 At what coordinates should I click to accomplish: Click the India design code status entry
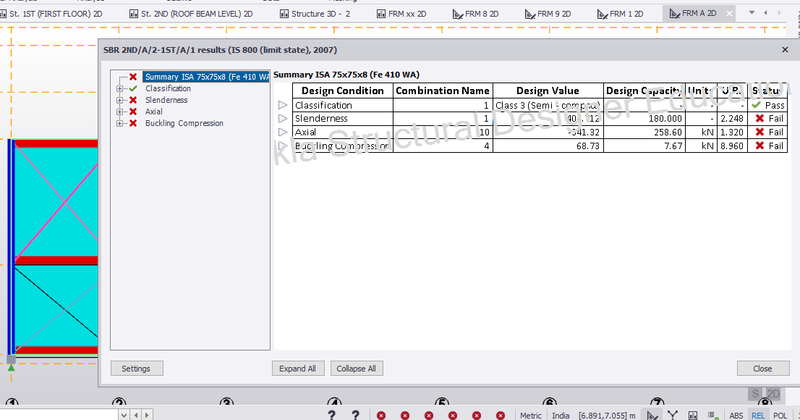coord(561,415)
